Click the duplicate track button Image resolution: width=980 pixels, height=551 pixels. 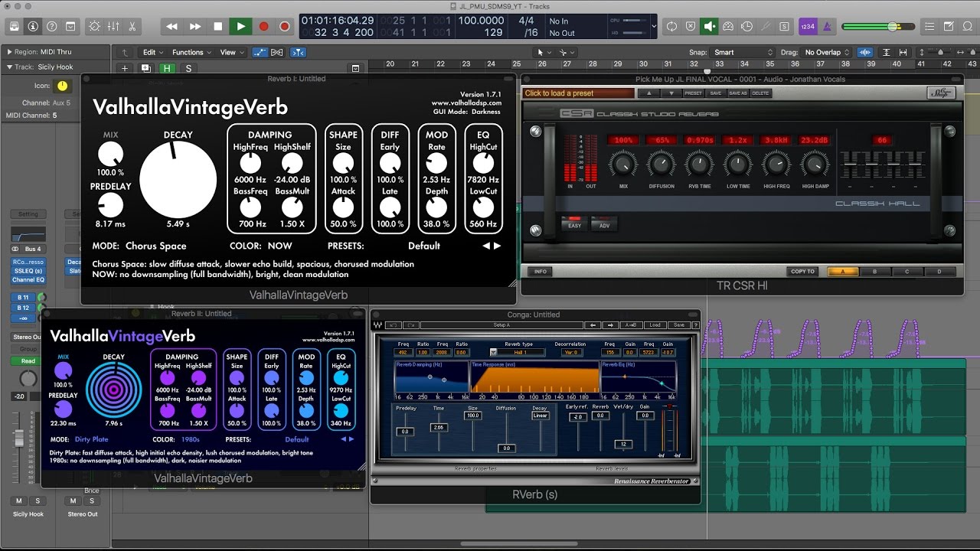[145, 68]
